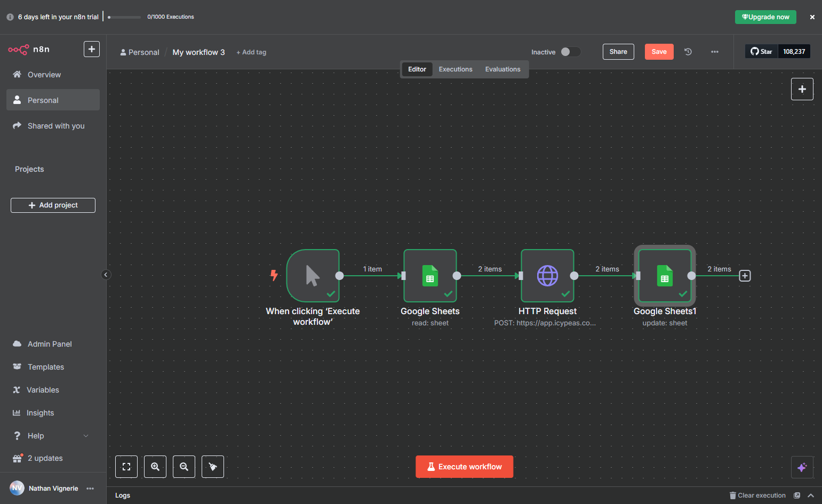This screenshot has height=504, width=822.
Task: Toggle the workflow Inactive switch
Action: pyautogui.click(x=570, y=52)
